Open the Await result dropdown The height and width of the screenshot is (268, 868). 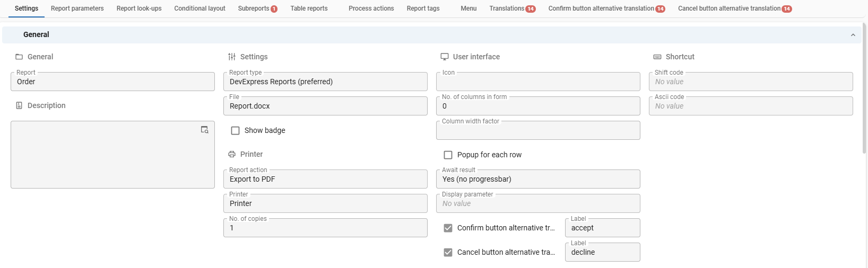pos(538,179)
